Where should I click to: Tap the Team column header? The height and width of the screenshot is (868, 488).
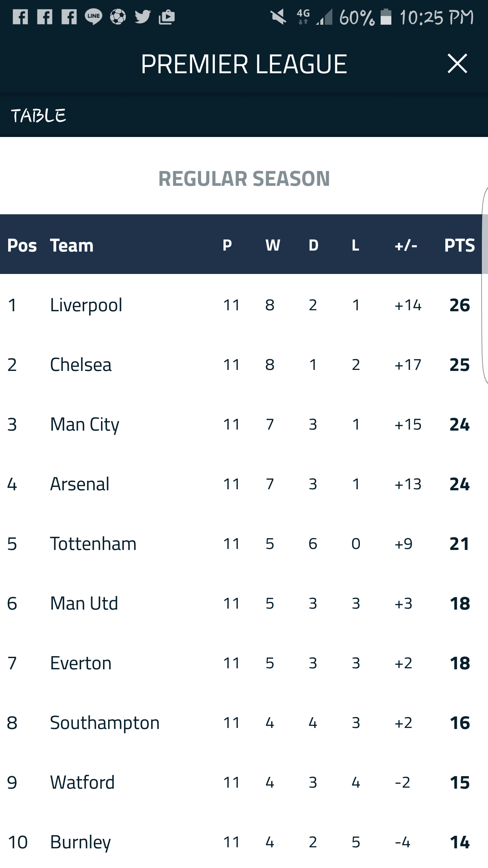72,245
